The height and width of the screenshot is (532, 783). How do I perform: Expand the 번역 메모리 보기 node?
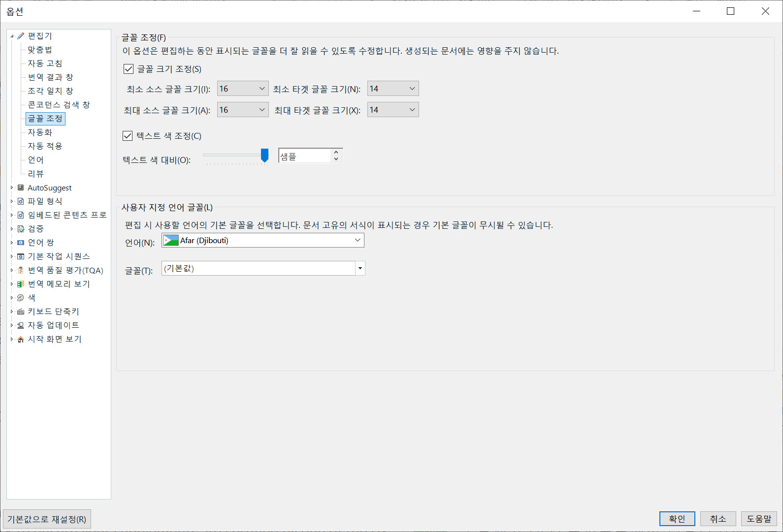[12, 284]
